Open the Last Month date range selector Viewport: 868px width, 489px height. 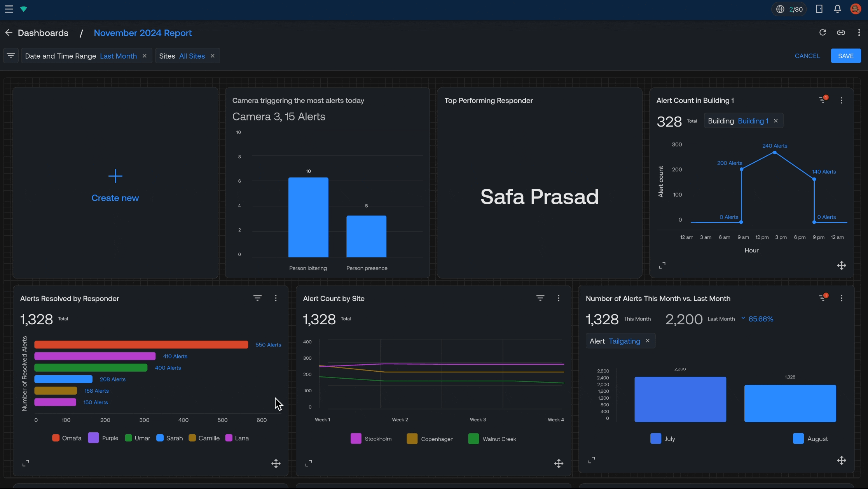tap(118, 56)
